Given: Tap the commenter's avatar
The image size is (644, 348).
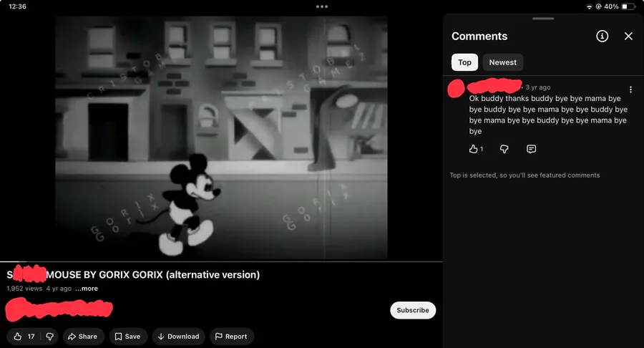Looking at the screenshot, I should click(x=456, y=88).
